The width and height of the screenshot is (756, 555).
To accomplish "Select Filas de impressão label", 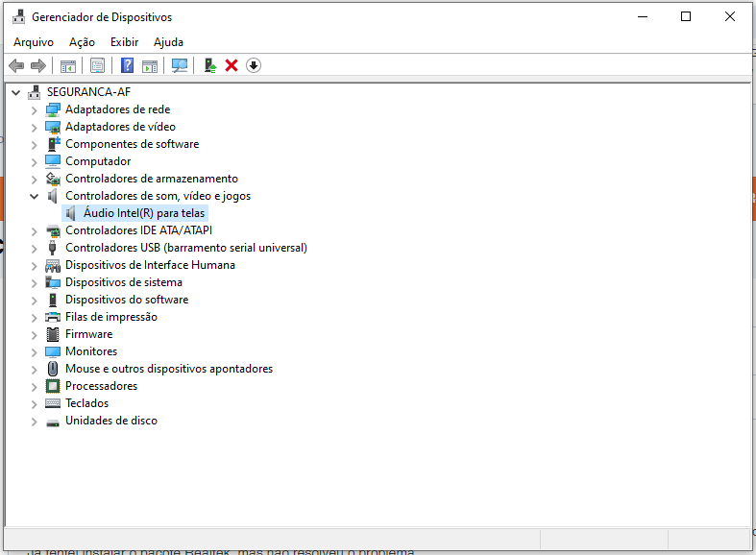I will click(x=111, y=317).
